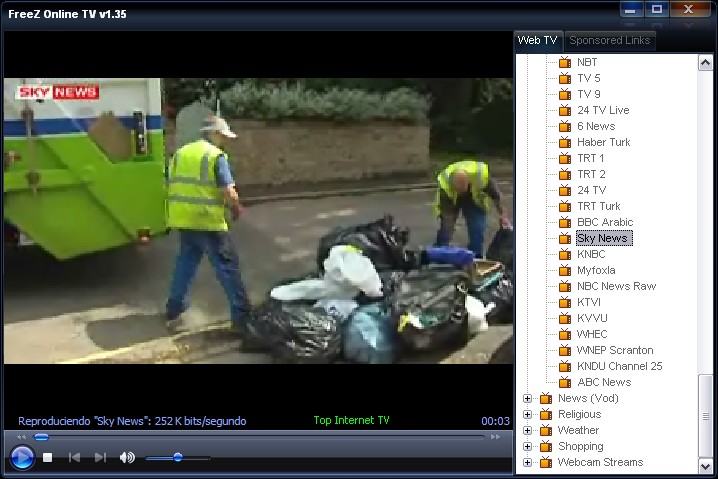Expand the Webcam Streams category
This screenshot has width=718, height=479.
[528, 463]
